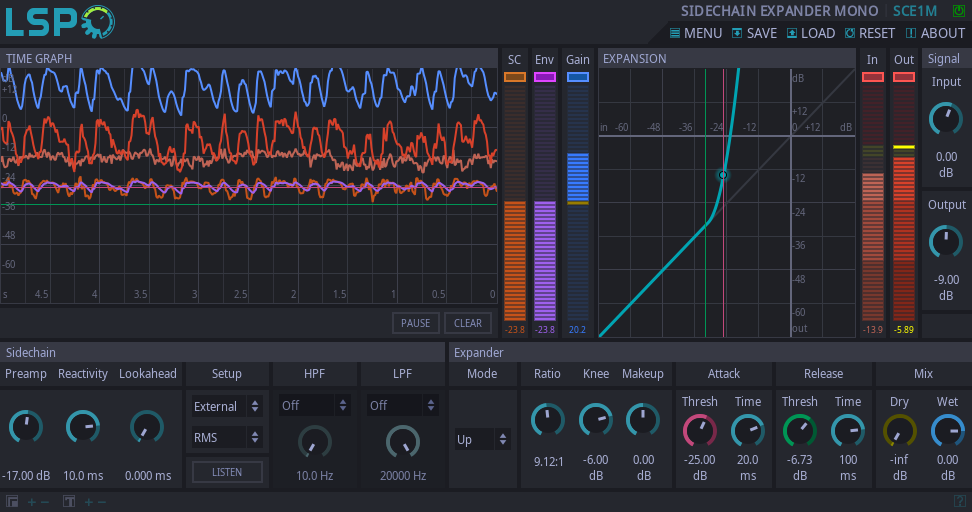The width and height of the screenshot is (972, 512).
Task: Click the Gain level meter bar
Action: pos(578,202)
